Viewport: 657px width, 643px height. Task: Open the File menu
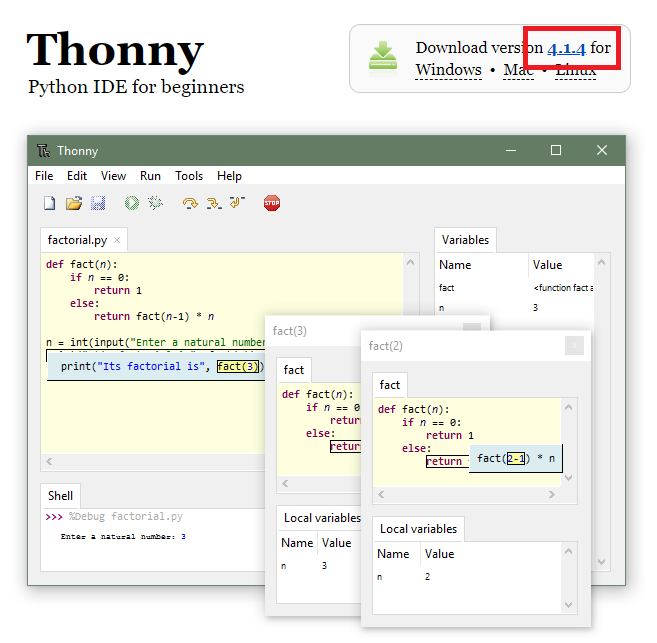(44, 175)
